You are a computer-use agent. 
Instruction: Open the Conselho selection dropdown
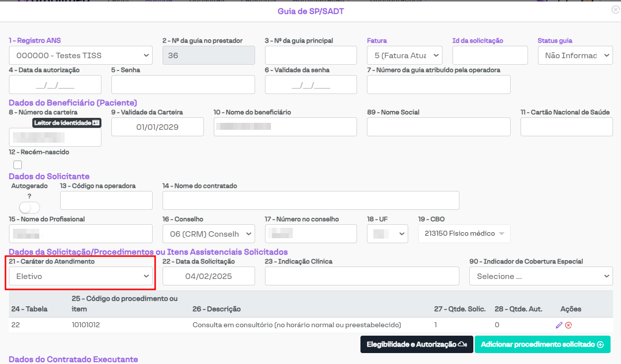(x=208, y=234)
